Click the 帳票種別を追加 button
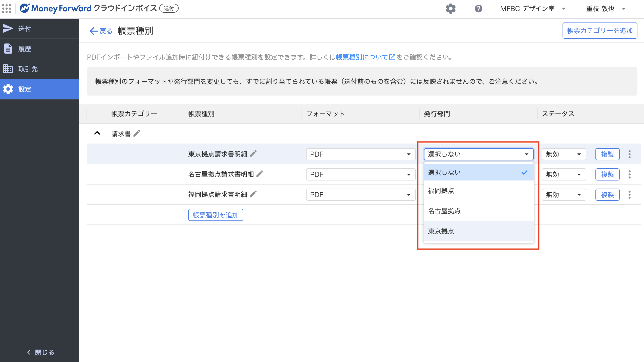644x362 pixels. coord(216,215)
